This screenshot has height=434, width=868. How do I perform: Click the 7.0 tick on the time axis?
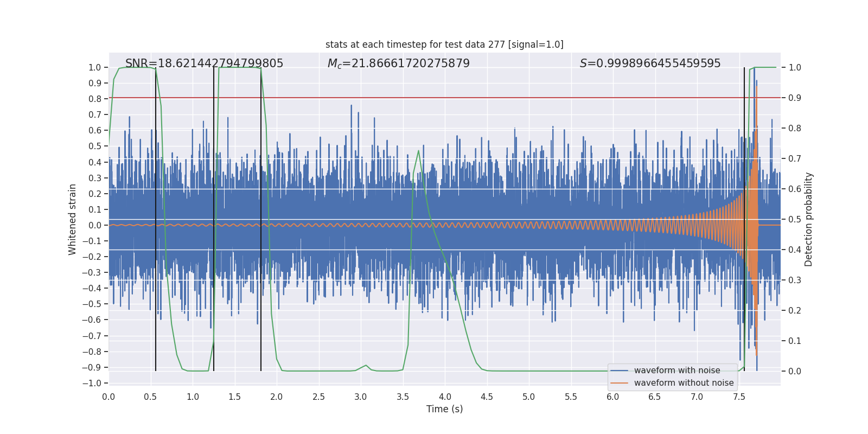[x=697, y=397]
